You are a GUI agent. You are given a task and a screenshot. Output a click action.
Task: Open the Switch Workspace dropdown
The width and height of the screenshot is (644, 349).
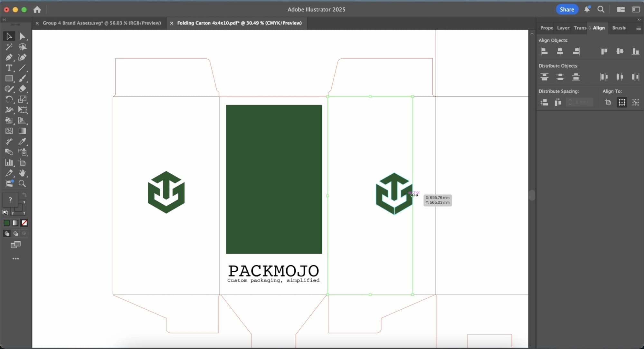[x=636, y=10]
